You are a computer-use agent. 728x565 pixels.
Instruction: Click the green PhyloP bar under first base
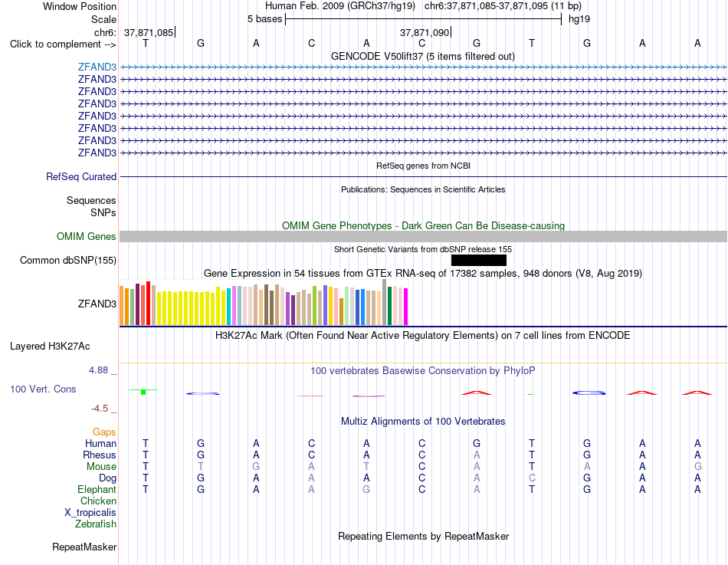pos(143,393)
